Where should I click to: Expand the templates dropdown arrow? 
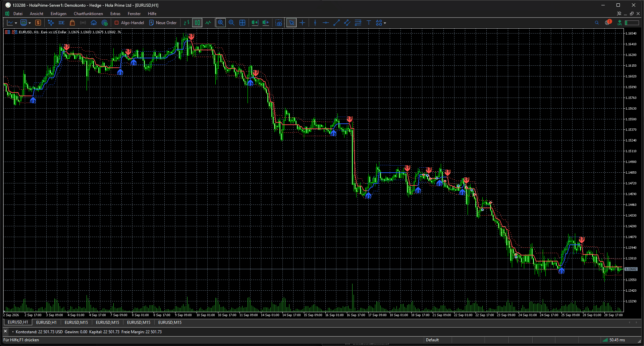click(30, 23)
